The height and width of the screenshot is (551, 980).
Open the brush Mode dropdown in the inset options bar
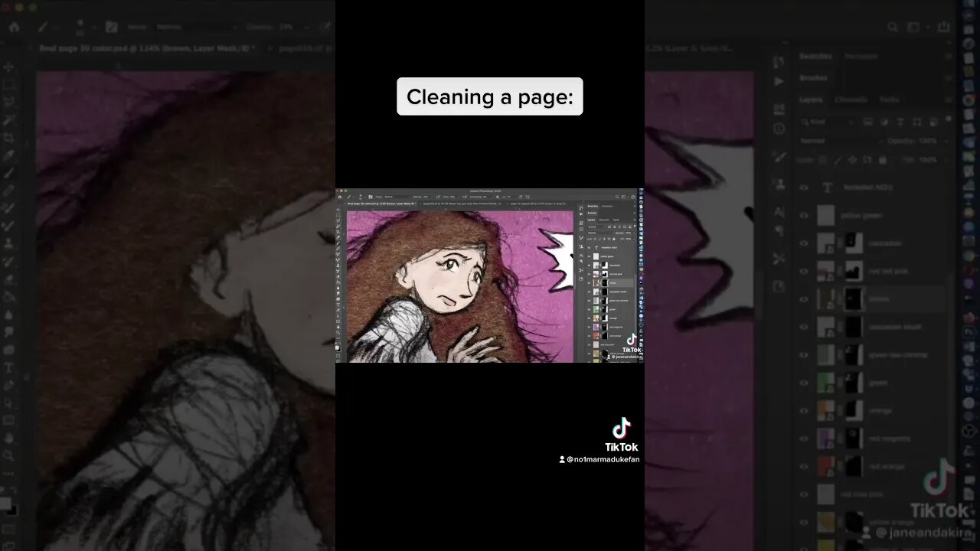coord(397,197)
